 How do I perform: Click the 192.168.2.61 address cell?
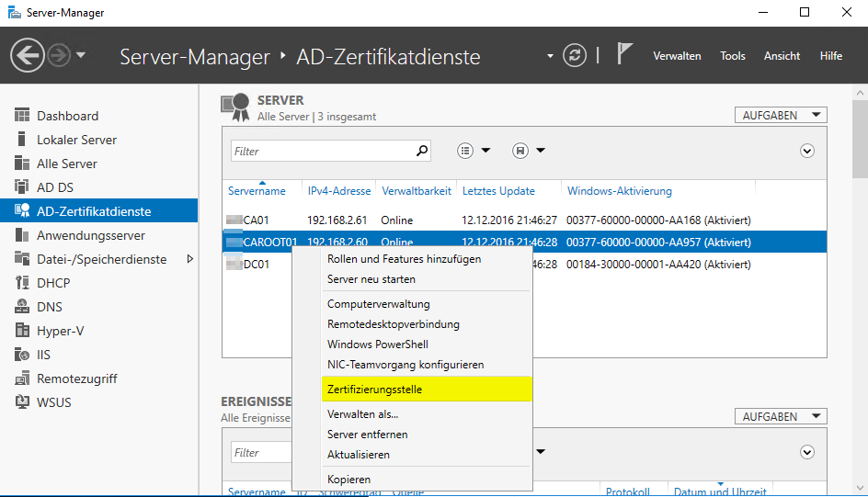click(337, 220)
